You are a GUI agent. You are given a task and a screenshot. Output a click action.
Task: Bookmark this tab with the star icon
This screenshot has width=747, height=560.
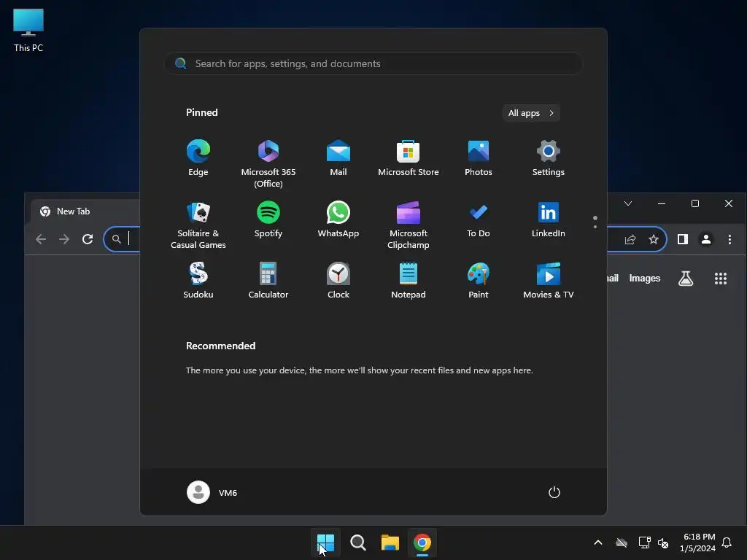pyautogui.click(x=654, y=239)
